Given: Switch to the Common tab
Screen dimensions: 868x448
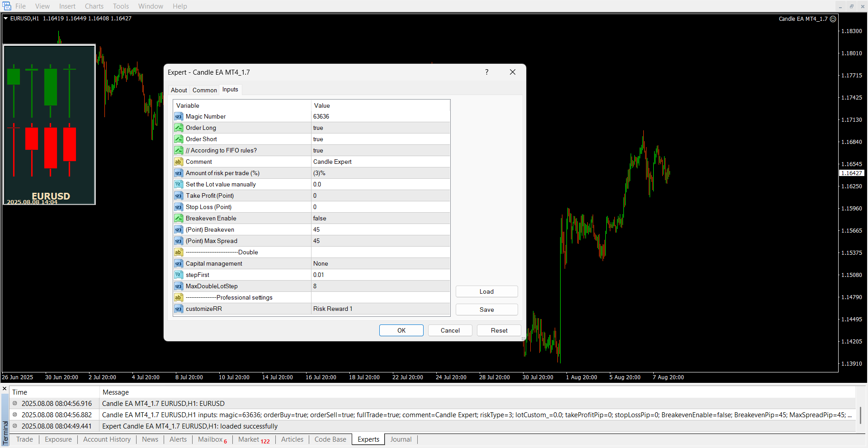Looking at the screenshot, I should [204, 90].
